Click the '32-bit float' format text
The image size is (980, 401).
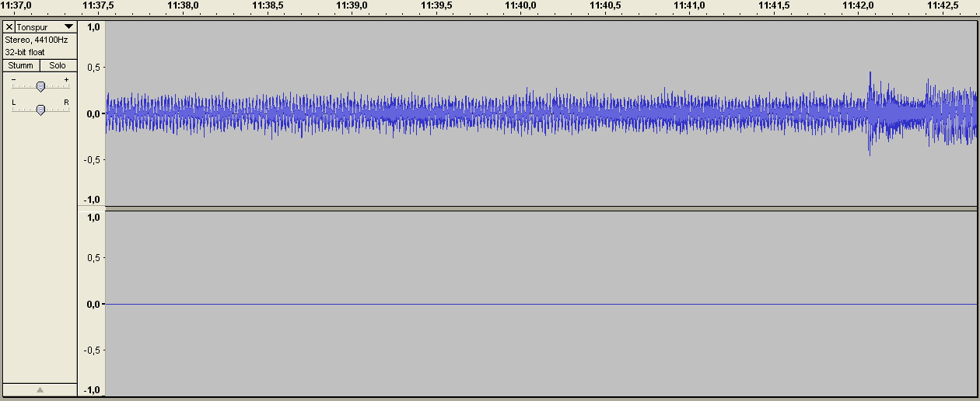pyautogui.click(x=25, y=52)
